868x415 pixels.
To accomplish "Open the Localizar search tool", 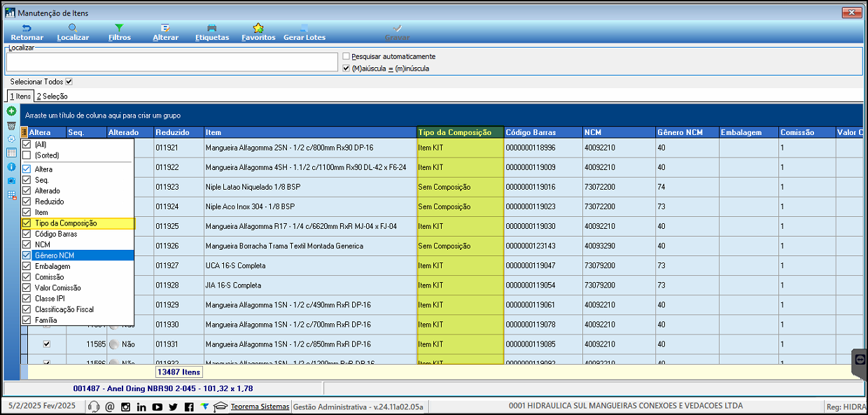I will (x=73, y=32).
